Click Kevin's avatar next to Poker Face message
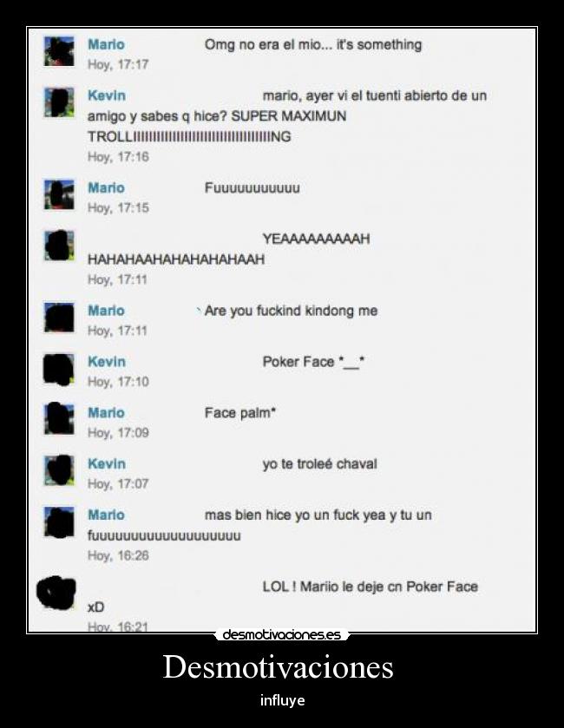The height and width of the screenshot is (728, 564). point(59,369)
